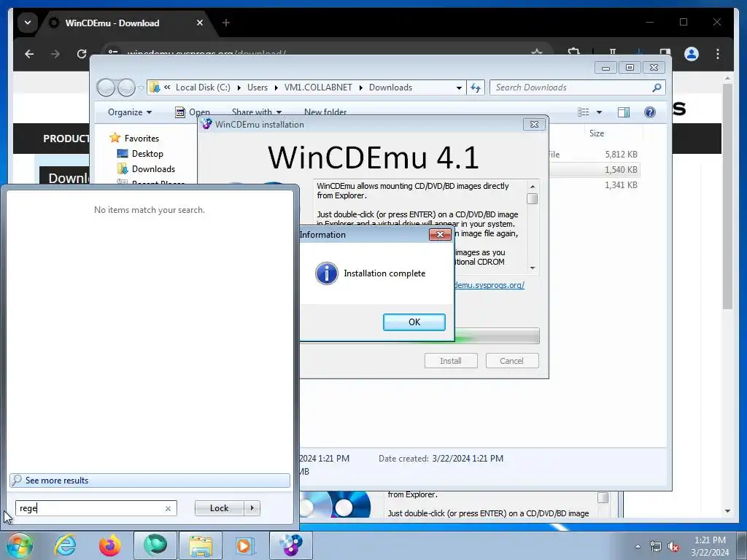Viewport: 747px width, 560px height.
Task: Select Downloads in the navigation pane
Action: point(153,169)
